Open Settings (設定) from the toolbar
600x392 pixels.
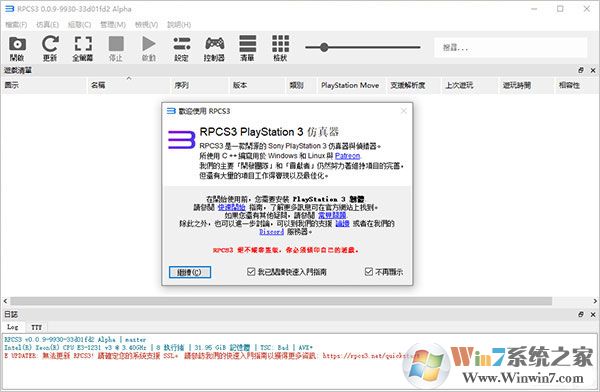point(182,48)
